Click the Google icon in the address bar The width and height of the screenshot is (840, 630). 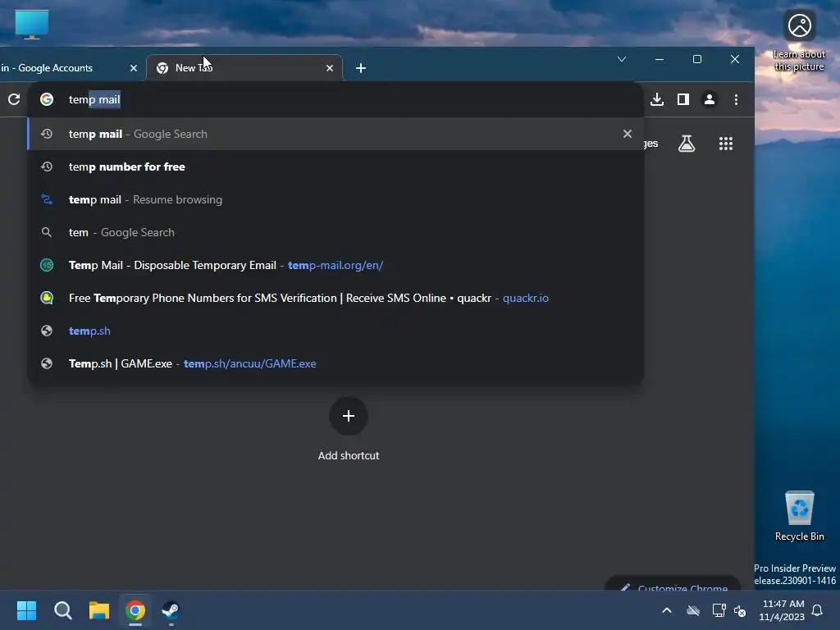point(47,99)
